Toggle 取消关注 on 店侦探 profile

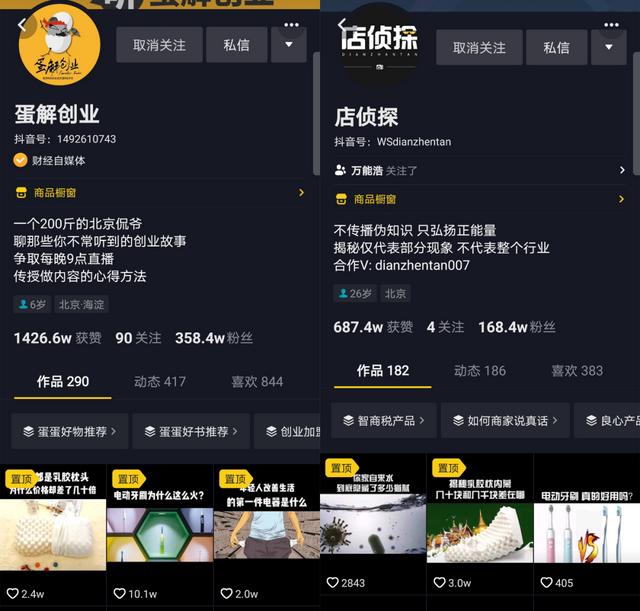(479, 47)
